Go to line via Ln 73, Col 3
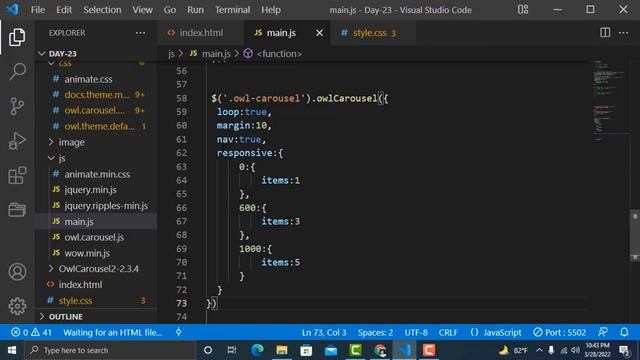This screenshot has width=640, height=360. [x=324, y=332]
